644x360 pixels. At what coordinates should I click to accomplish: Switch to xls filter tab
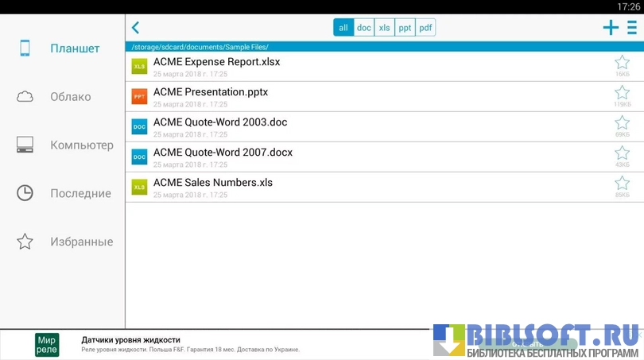(x=385, y=28)
